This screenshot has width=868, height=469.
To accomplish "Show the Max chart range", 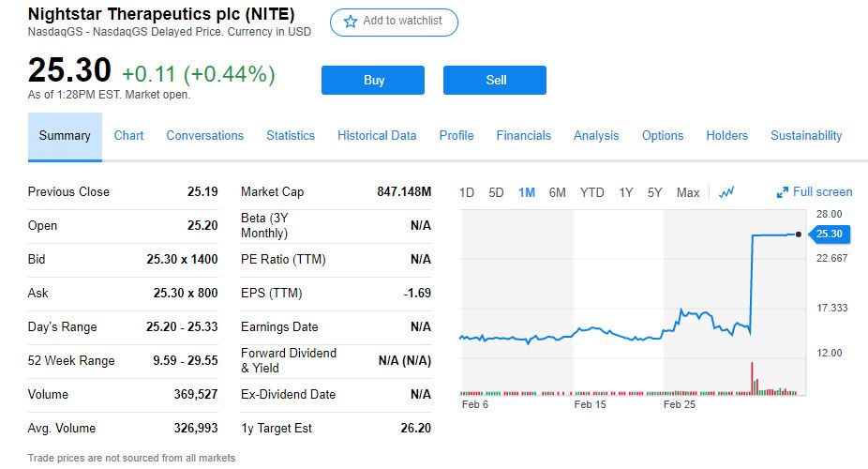I will coord(688,192).
